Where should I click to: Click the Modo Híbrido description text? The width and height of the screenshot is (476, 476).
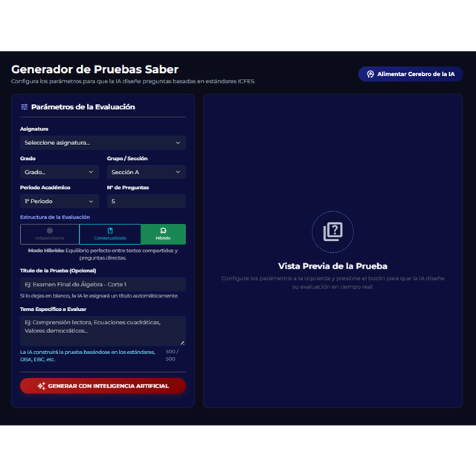103,254
